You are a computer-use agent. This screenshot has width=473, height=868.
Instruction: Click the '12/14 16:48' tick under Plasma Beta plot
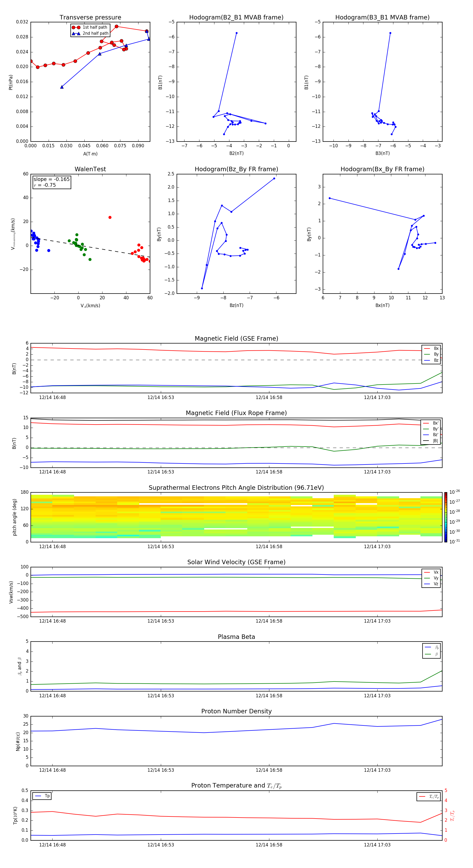click(52, 695)
